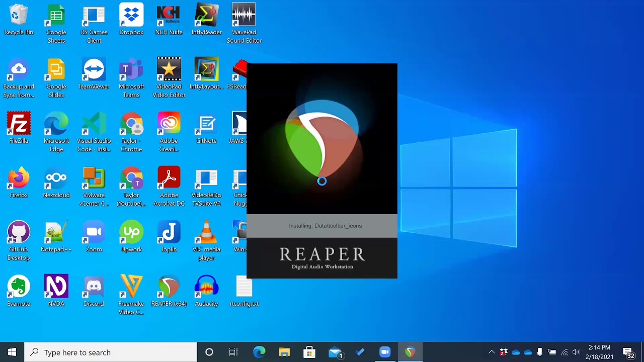644x362 pixels.
Task: Open the Recycle Bin desktop icon
Action: coord(19,20)
